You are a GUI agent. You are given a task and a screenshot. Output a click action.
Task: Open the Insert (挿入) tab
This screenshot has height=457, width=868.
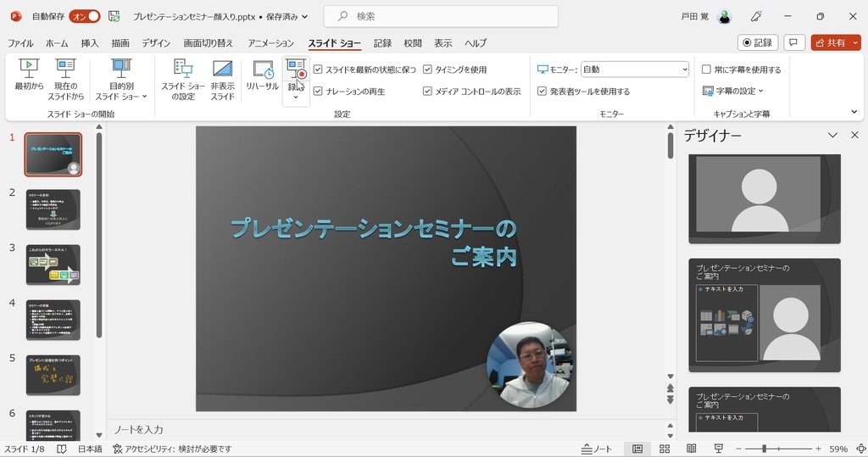tap(90, 43)
